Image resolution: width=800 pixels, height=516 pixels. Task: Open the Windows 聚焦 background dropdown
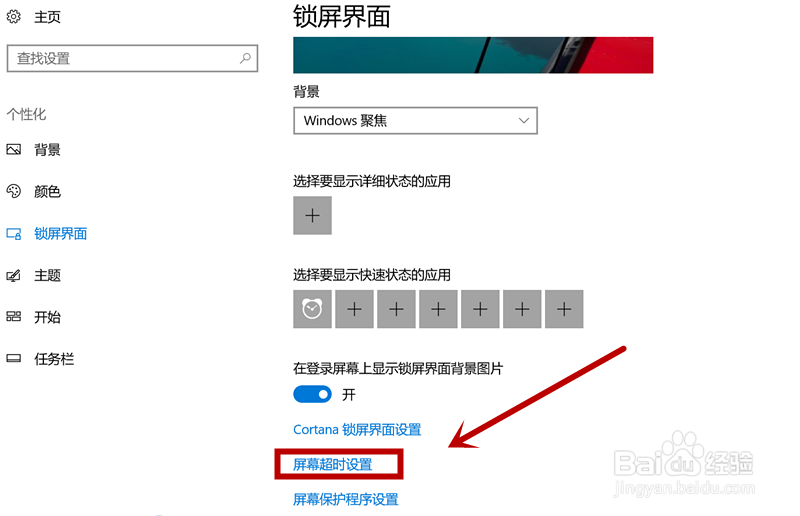tap(415, 120)
